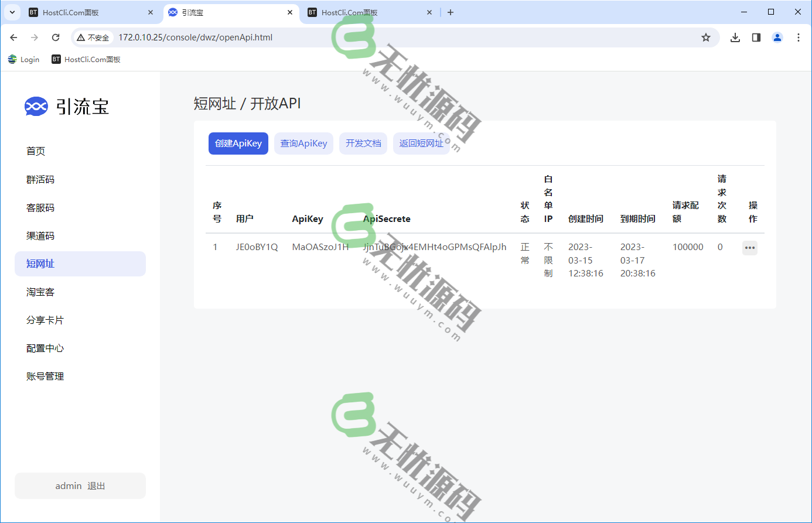Open the row actions "···" icon
Image resolution: width=812 pixels, height=523 pixels.
[749, 248]
